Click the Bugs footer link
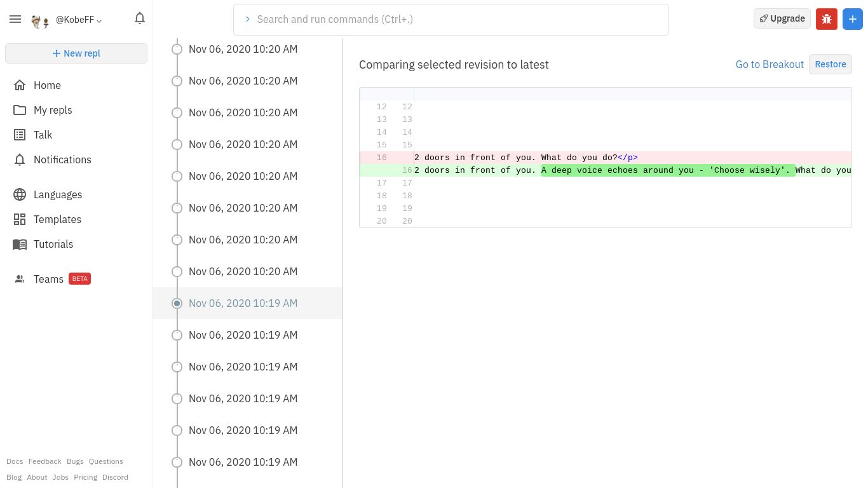The image size is (868, 488). coord(75,461)
